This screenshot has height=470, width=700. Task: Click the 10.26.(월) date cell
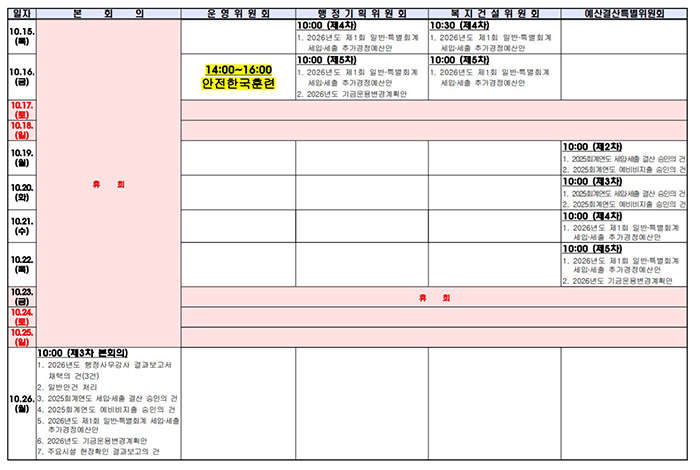pyautogui.click(x=22, y=403)
